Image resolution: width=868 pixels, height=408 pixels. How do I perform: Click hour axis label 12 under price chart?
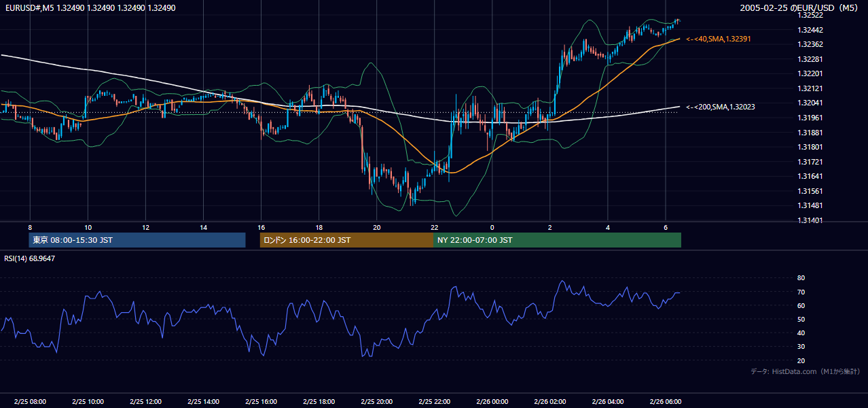point(145,227)
